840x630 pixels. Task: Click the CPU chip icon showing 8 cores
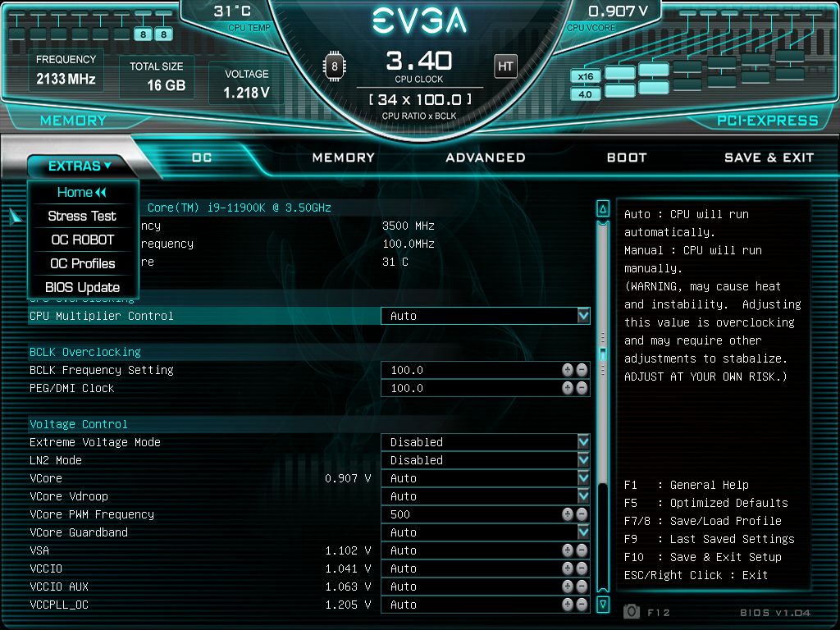pyautogui.click(x=335, y=66)
